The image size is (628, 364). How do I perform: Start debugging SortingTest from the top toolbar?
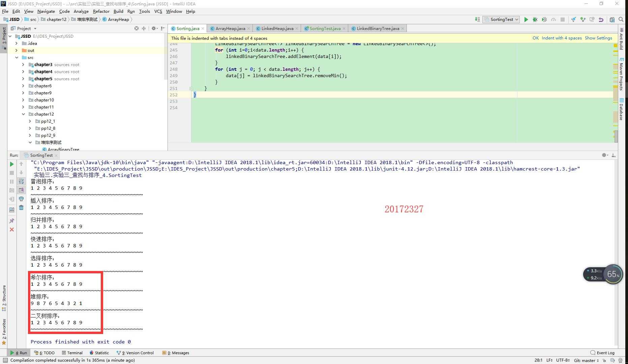(535, 20)
